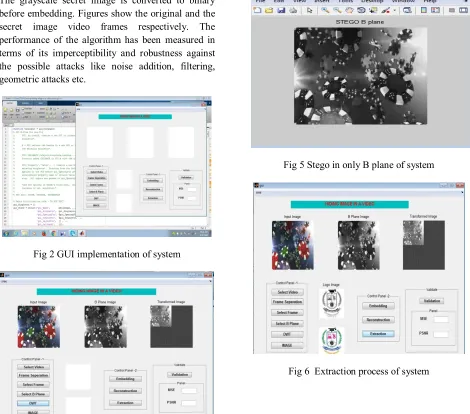This screenshot has width=470, height=414.
Task: Click New Figure icon in MATLAB toolbar
Action: [257, 10]
